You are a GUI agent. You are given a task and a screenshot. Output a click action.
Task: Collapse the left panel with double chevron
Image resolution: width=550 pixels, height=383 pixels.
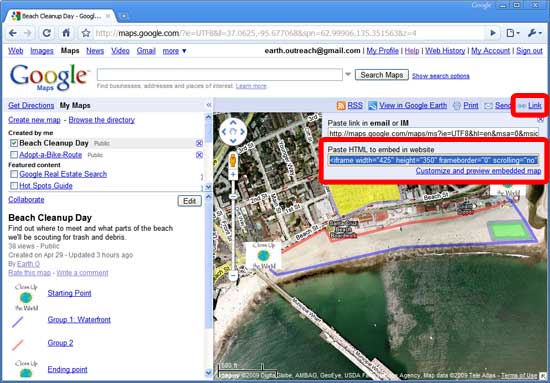(x=208, y=105)
